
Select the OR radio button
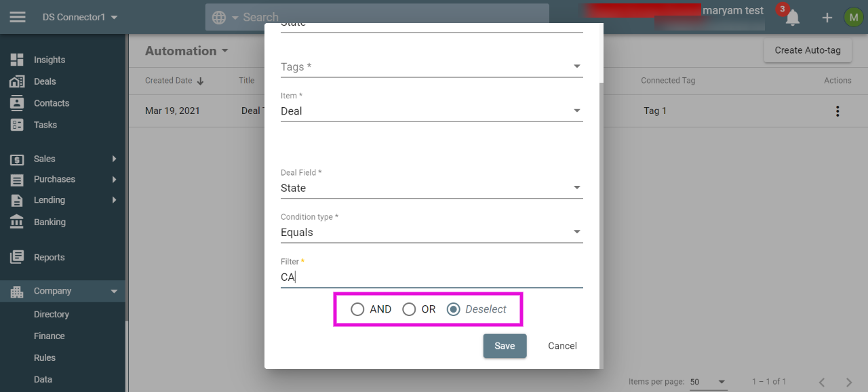[409, 309]
